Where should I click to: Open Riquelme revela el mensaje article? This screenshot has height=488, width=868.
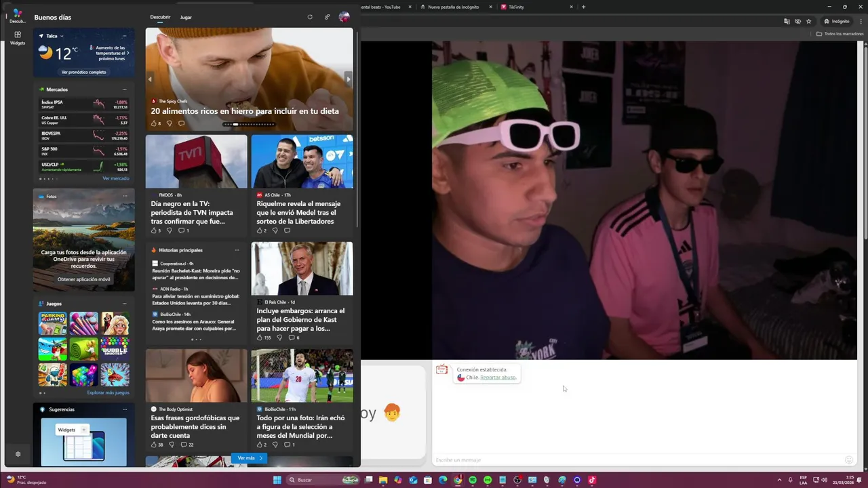pos(298,212)
